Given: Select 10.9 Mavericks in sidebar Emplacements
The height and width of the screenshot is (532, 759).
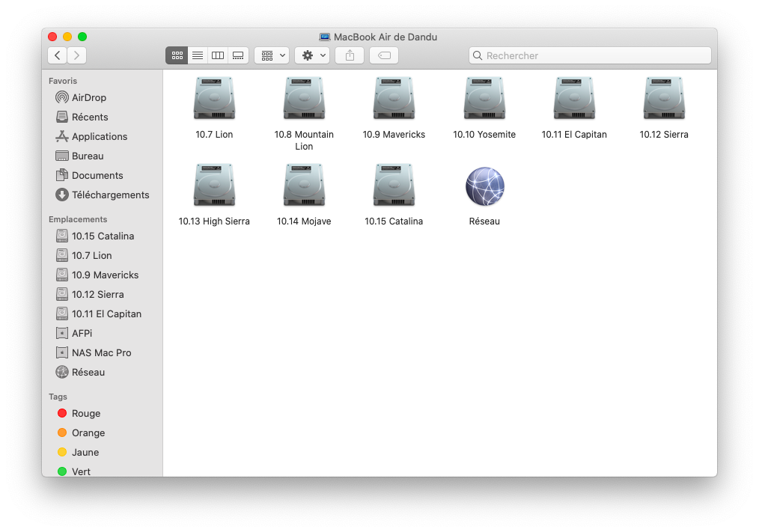Looking at the screenshot, I should [x=97, y=275].
